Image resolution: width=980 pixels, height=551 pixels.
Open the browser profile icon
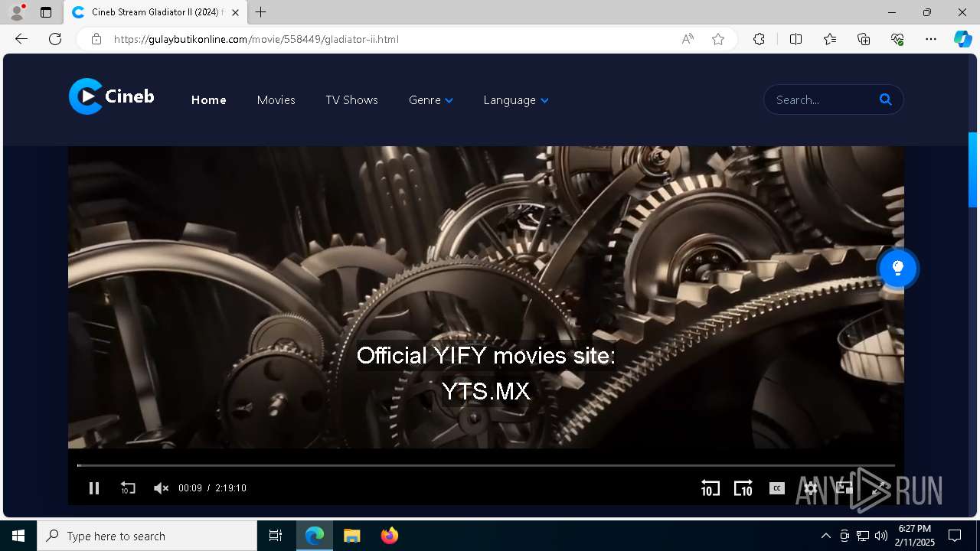[x=17, y=12]
